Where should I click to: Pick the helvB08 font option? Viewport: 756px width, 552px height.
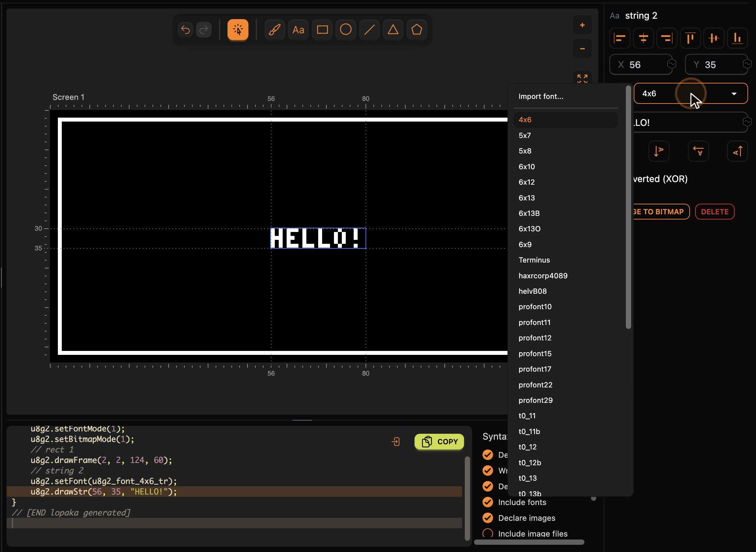coord(565,291)
